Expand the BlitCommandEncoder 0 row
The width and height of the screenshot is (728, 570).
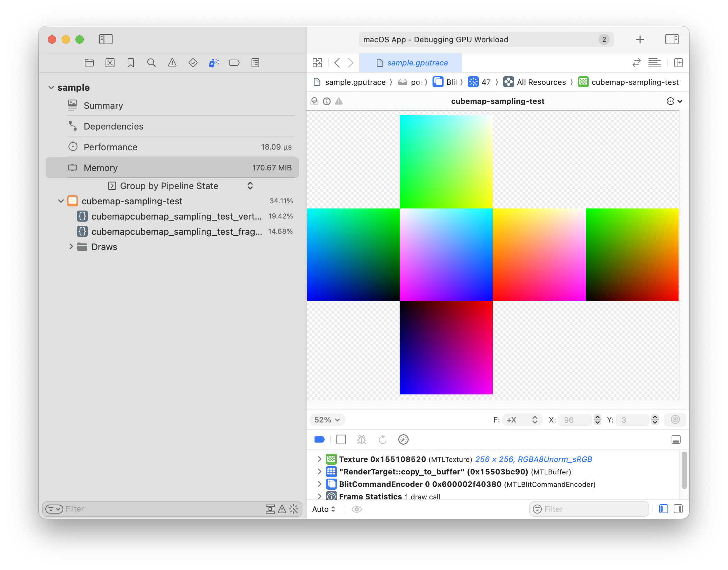pos(319,484)
